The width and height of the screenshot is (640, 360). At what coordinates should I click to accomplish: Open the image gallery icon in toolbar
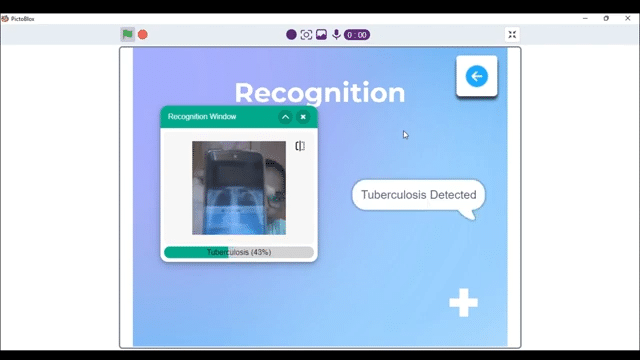[x=321, y=35]
